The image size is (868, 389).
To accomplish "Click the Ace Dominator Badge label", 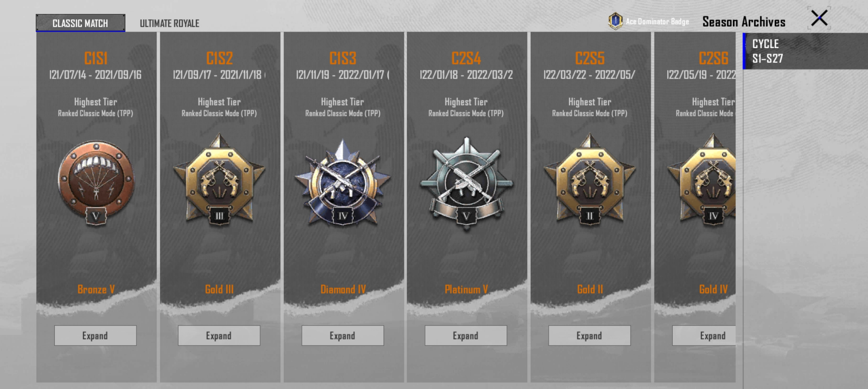I will click(657, 21).
